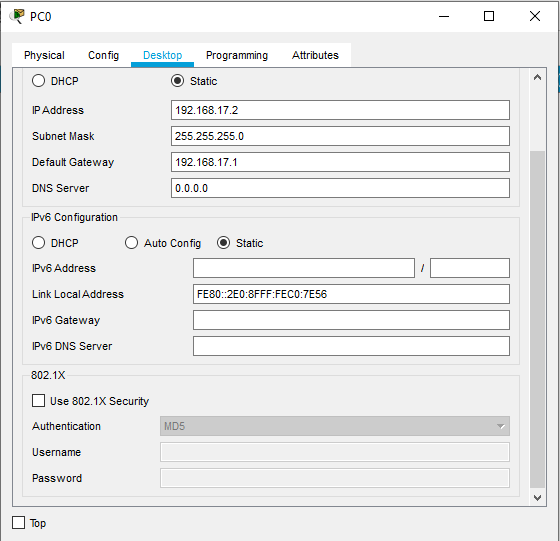Open the Authentication MD5 dropdown
The height and width of the screenshot is (541, 560).
[335, 426]
